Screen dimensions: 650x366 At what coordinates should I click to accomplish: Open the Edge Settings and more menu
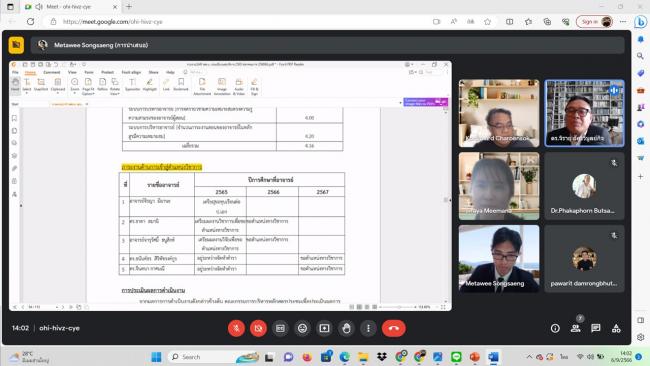[623, 22]
